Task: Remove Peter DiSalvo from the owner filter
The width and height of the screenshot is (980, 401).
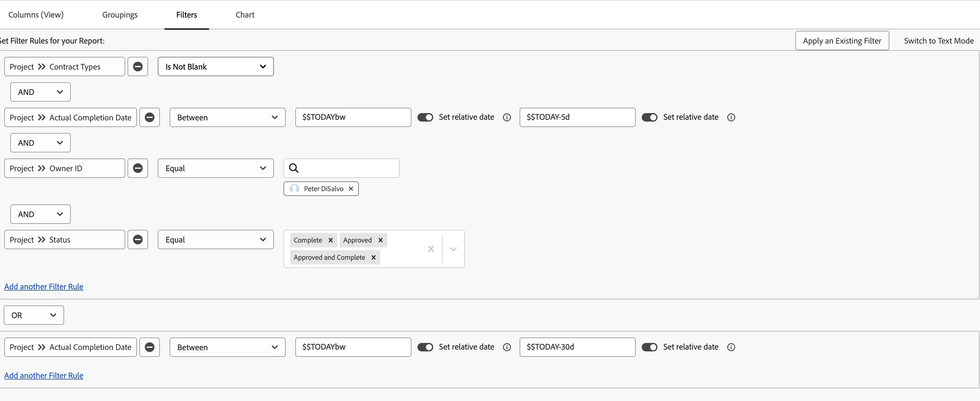Action: (351, 189)
